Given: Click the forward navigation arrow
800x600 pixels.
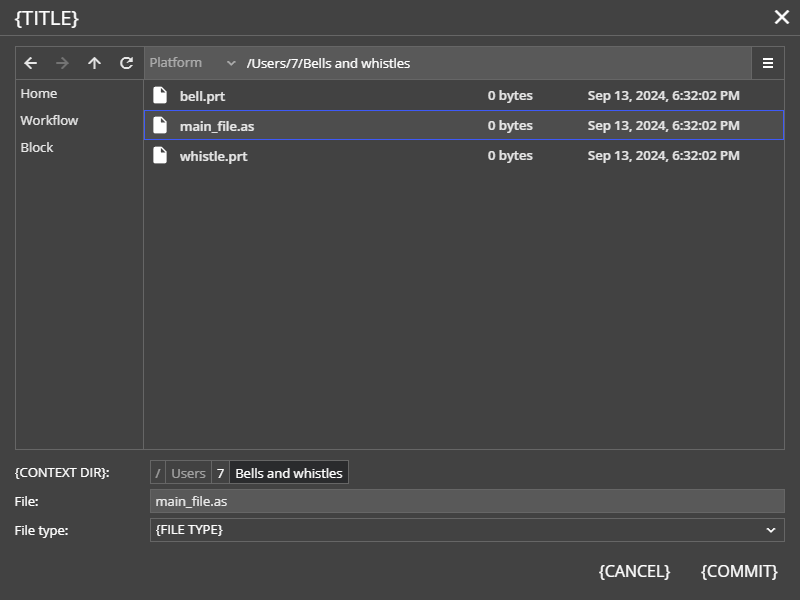Looking at the screenshot, I should 63,63.
